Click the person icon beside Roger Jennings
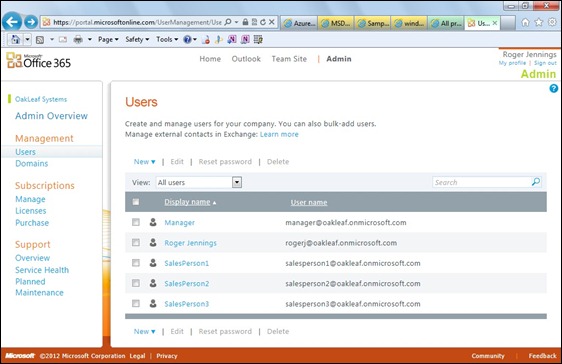The height and width of the screenshot is (364, 562). pyautogui.click(x=153, y=243)
